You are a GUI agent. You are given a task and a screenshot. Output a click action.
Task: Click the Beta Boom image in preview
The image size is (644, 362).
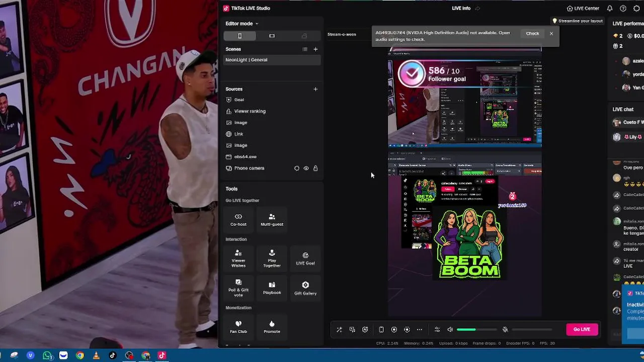coord(469,242)
